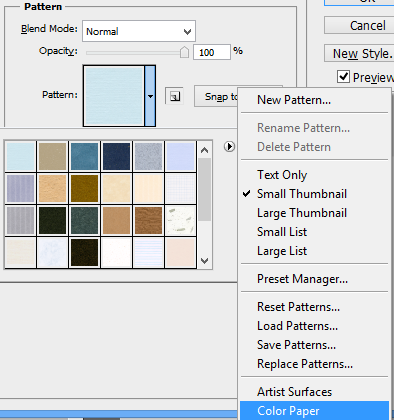Image resolution: width=394 pixels, height=420 pixels.
Task: Toggle the Preview checkbox
Action: pyautogui.click(x=343, y=77)
